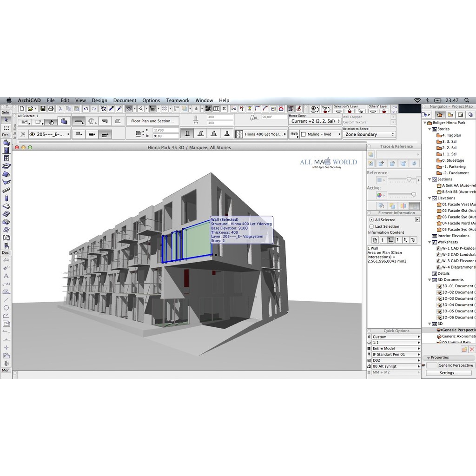The image size is (476, 476).
Task: Click the Floor Plan and Section button
Action: [152, 121]
